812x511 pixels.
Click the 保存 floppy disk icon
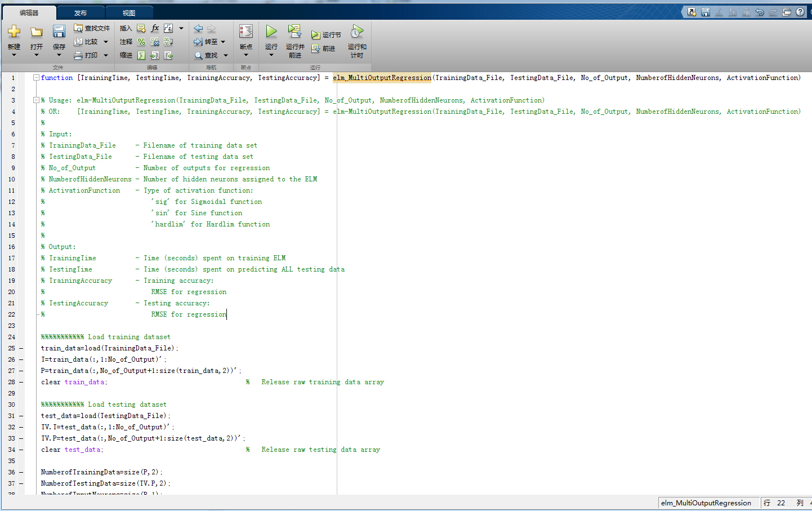59,32
